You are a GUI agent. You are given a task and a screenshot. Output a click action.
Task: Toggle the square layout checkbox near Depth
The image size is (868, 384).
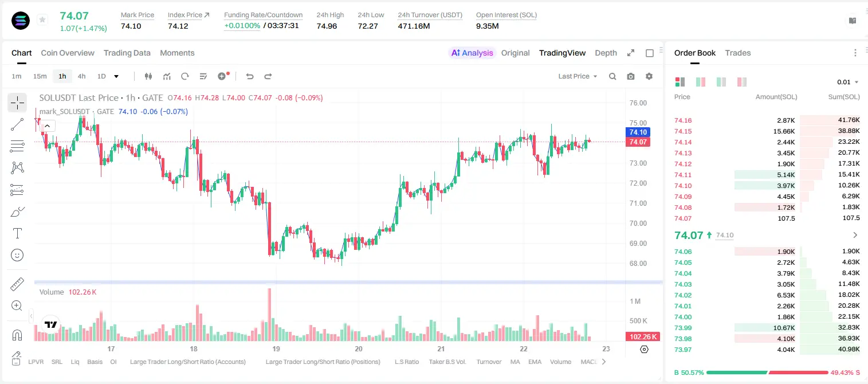tap(650, 53)
